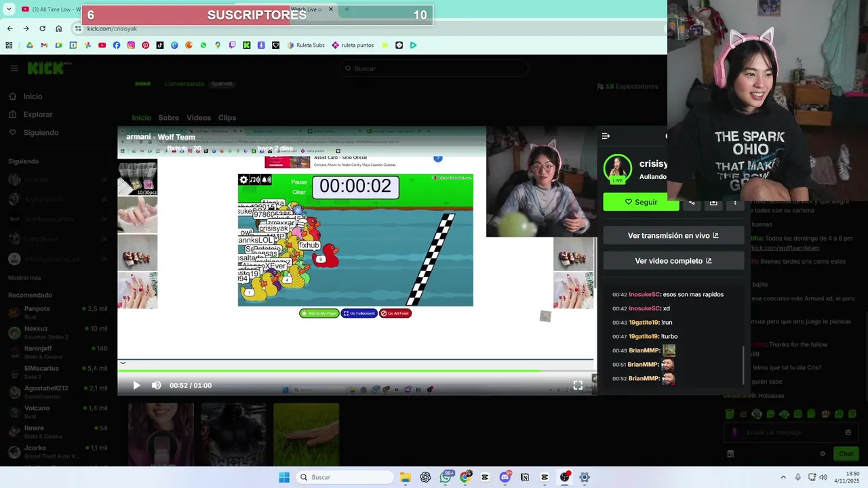
Task: Collapse the clip side panel with the arrow icon
Action: coord(606,136)
